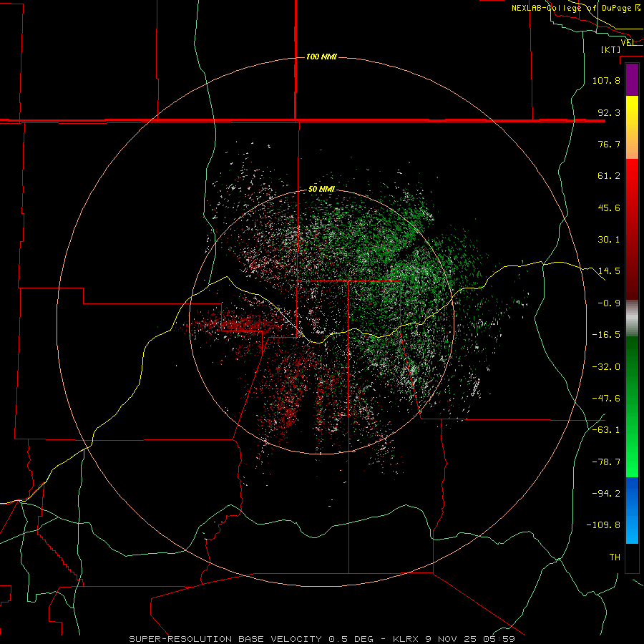This screenshot has width=644, height=644.
Task: Click the red segment of the velocity color bar
Action: (x=632, y=229)
